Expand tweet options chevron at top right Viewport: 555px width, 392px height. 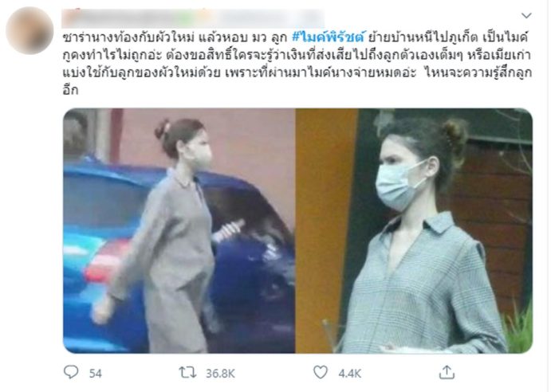click(x=526, y=16)
